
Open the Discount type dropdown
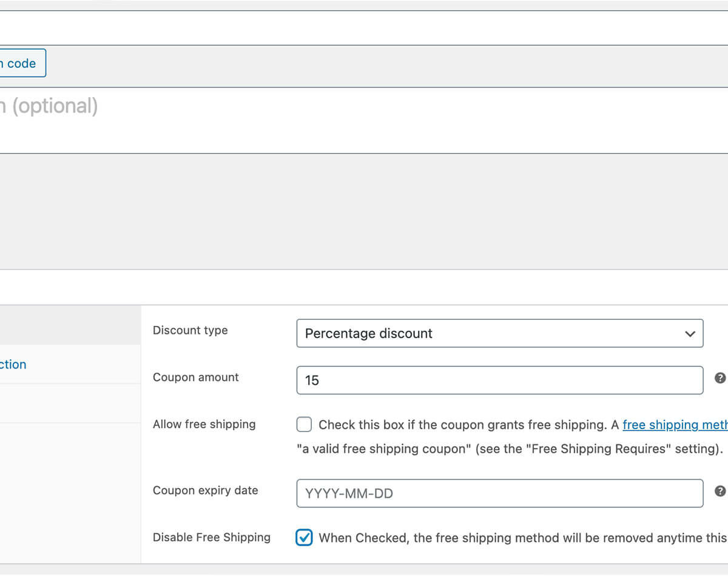(x=499, y=333)
